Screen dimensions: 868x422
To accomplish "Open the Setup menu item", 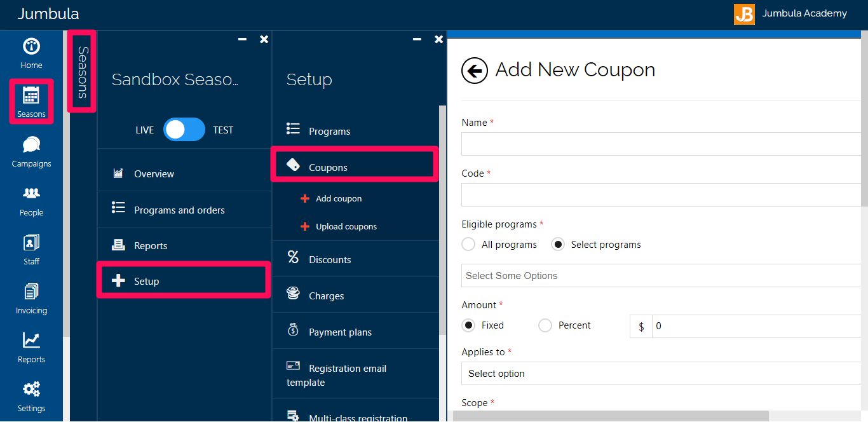I will (x=184, y=281).
